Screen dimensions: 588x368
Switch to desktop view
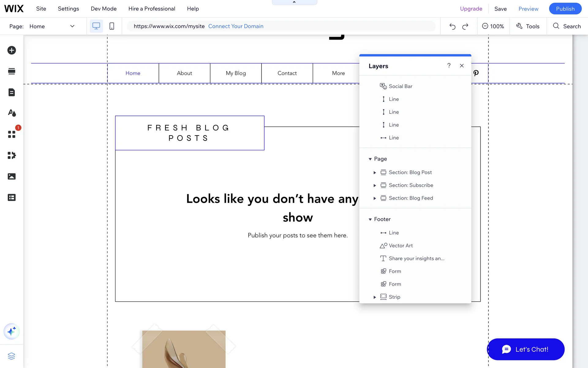(96, 26)
